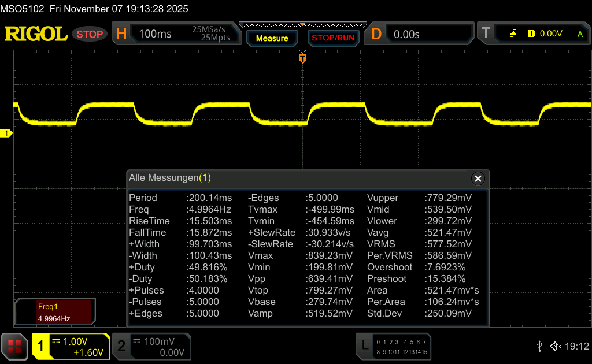Click the USB connection status icon
The width and height of the screenshot is (592, 364).
pyautogui.click(x=539, y=346)
